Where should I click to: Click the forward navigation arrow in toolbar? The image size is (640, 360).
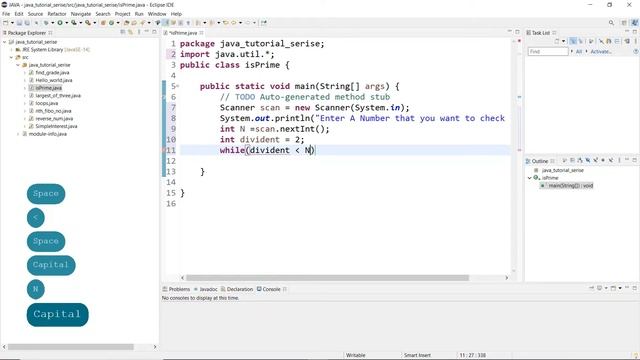tap(247, 23)
